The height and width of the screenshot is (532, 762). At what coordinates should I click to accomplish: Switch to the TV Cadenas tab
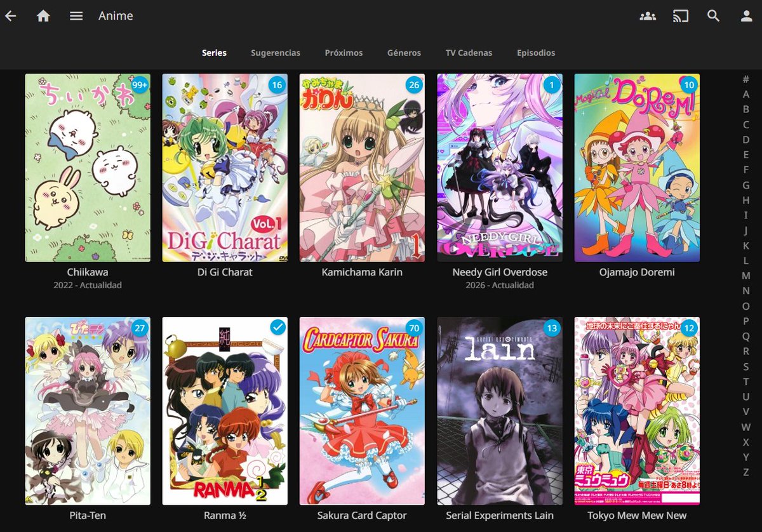tap(469, 53)
